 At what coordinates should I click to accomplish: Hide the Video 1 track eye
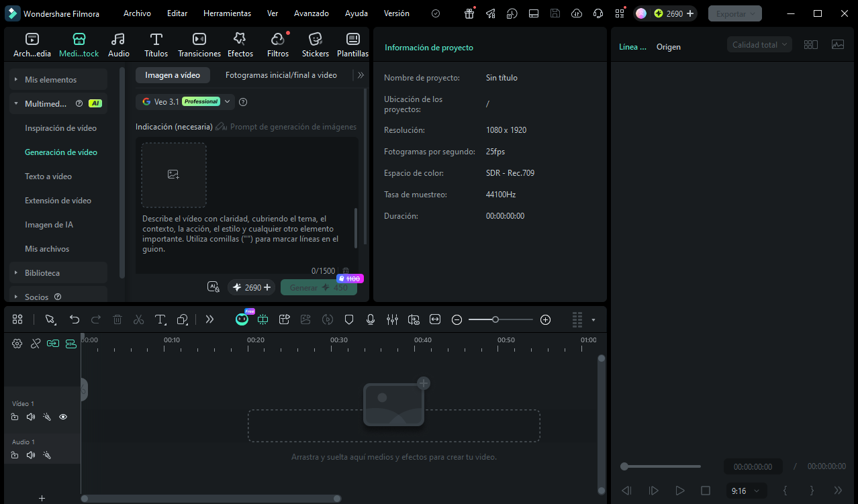click(x=63, y=417)
